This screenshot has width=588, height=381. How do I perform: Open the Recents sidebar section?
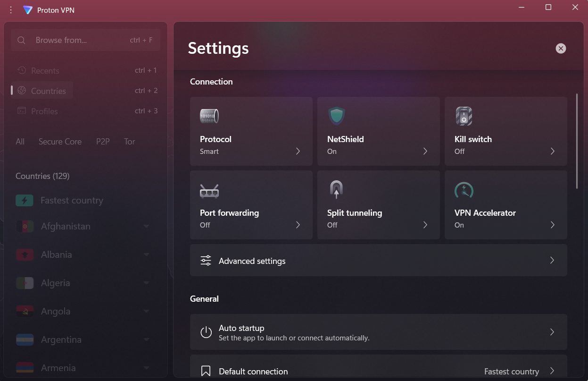(45, 71)
